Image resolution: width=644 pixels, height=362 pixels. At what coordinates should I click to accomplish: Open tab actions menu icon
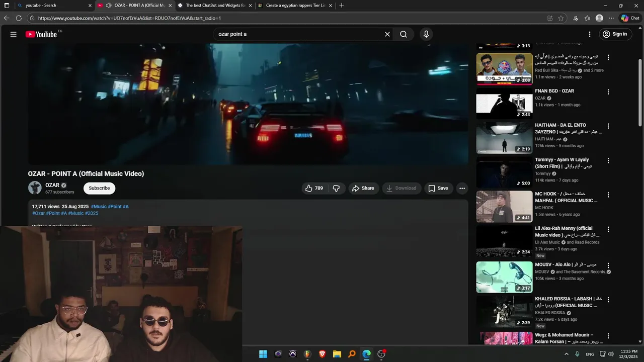(7, 6)
